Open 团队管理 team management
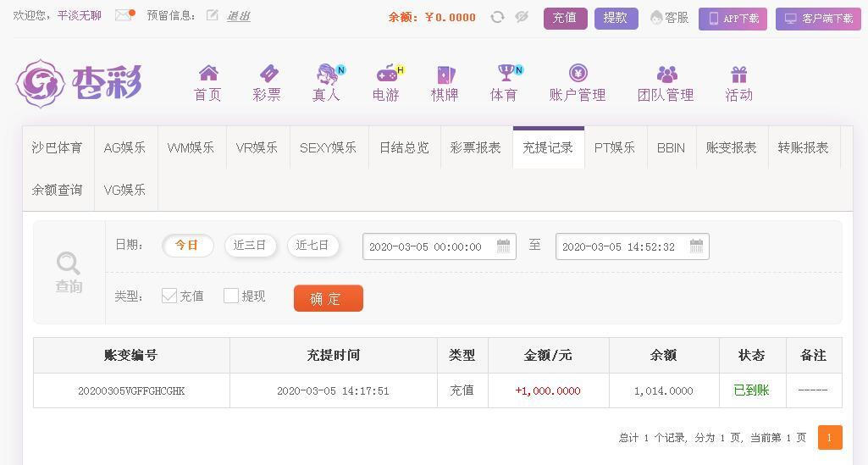 click(666, 83)
